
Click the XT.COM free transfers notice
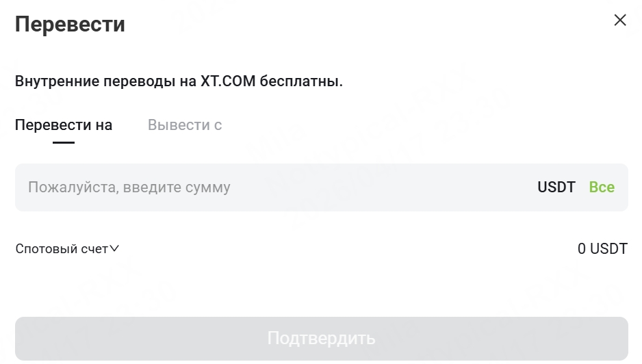click(x=179, y=81)
